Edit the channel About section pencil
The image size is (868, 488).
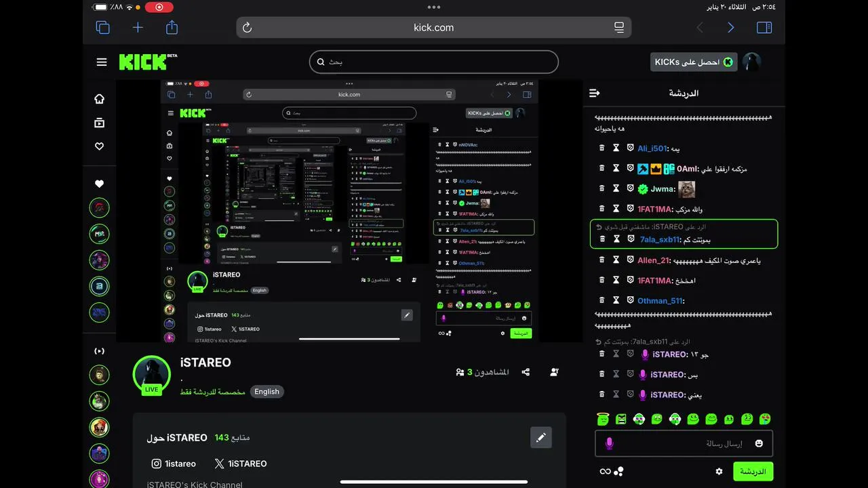point(540,438)
